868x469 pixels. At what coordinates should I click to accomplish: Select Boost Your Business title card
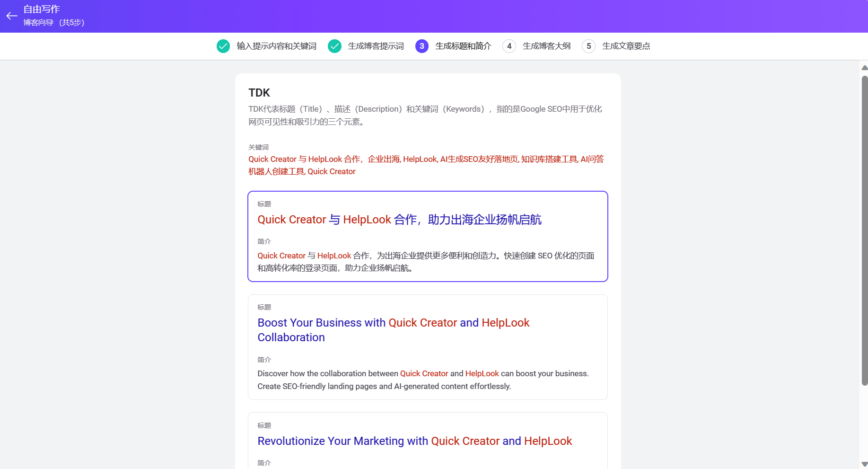click(x=428, y=347)
